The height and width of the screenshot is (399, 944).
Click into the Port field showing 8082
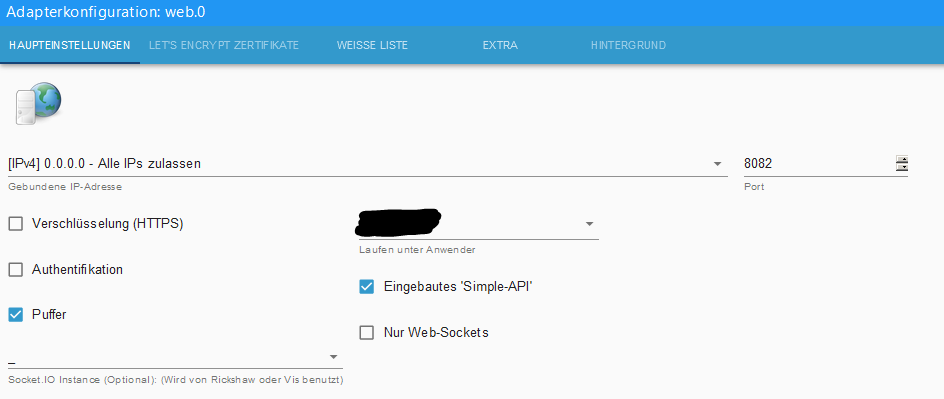coord(819,164)
